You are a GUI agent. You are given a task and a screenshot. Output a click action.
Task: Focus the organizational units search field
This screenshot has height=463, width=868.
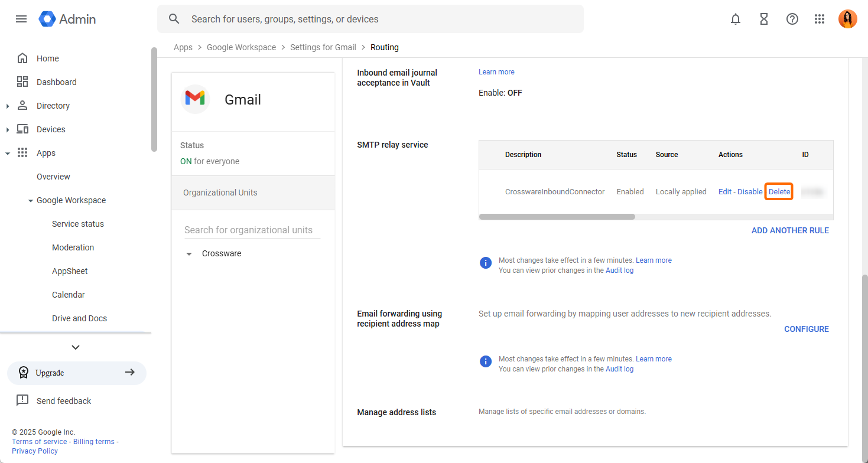point(252,230)
